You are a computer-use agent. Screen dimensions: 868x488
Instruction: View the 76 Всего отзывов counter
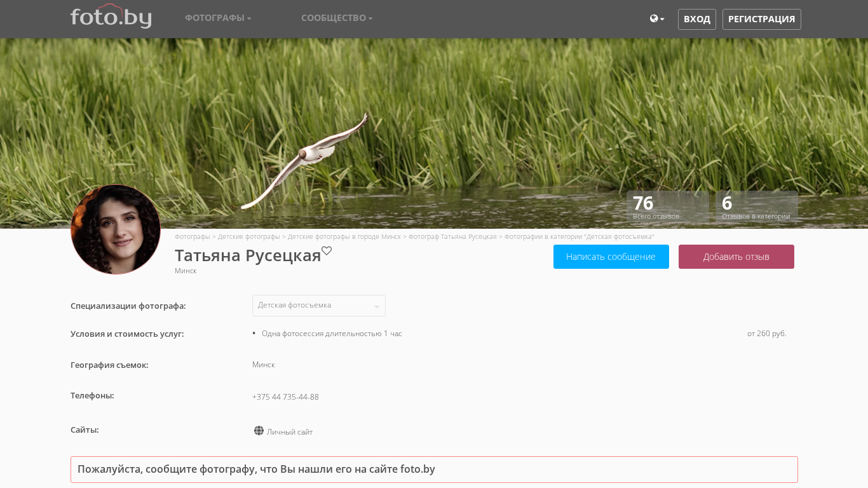(667, 207)
